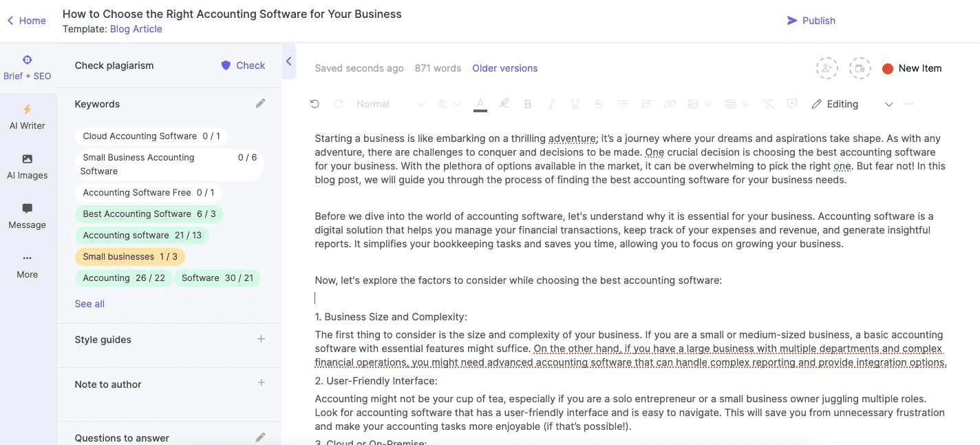
Task: Select the Brief + SEO tab
Action: pyautogui.click(x=28, y=68)
